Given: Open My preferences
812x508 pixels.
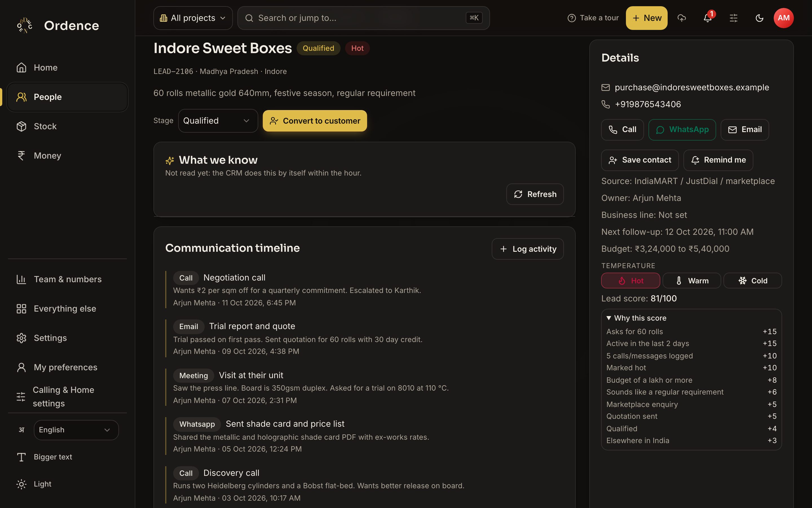Looking at the screenshot, I should [67, 367].
